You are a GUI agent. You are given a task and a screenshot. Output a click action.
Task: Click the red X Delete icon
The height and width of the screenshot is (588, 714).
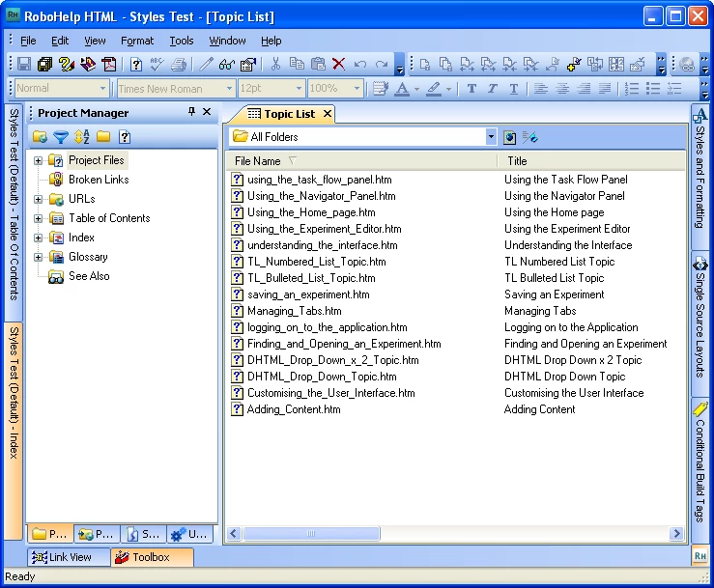click(339, 64)
